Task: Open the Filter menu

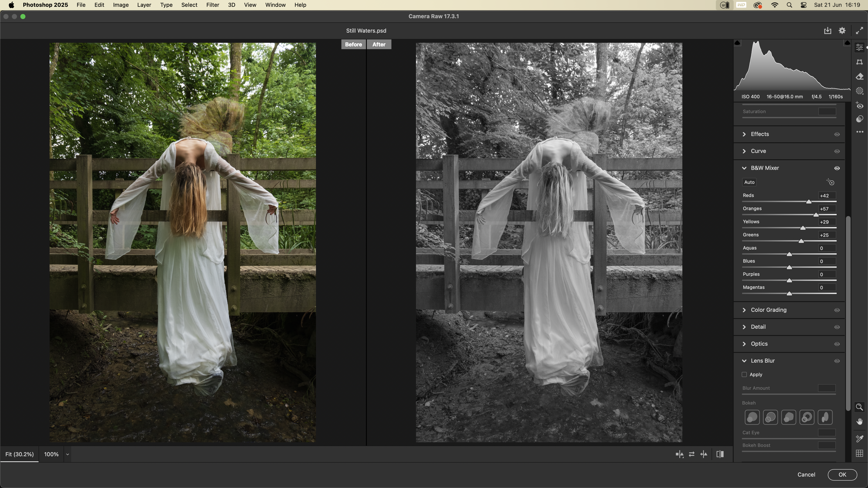Action: click(x=213, y=5)
